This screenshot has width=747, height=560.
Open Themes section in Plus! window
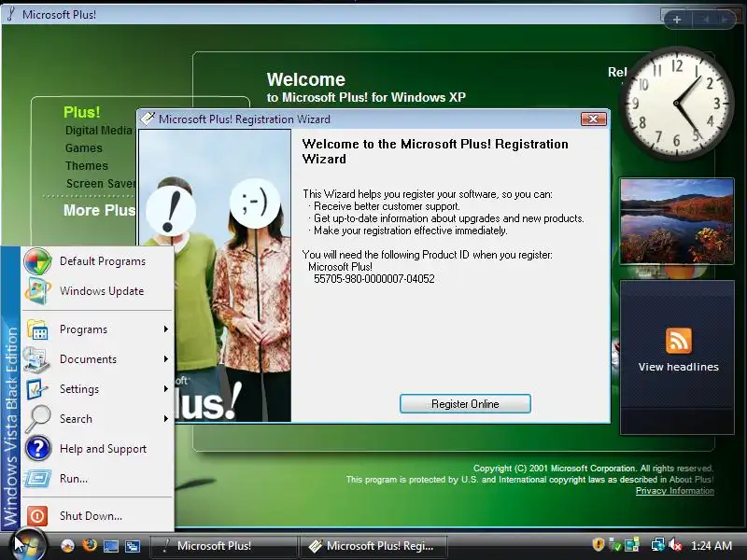87,166
